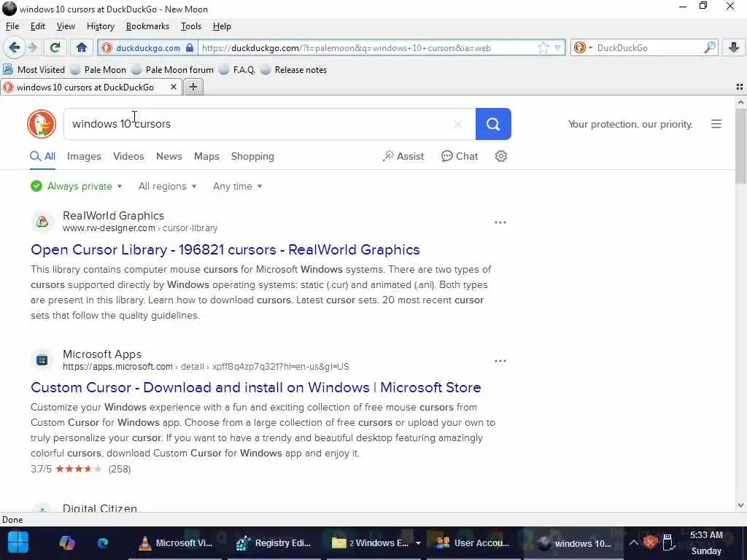Open Most Visited bookmarks folder
747x560 pixels.
point(34,69)
